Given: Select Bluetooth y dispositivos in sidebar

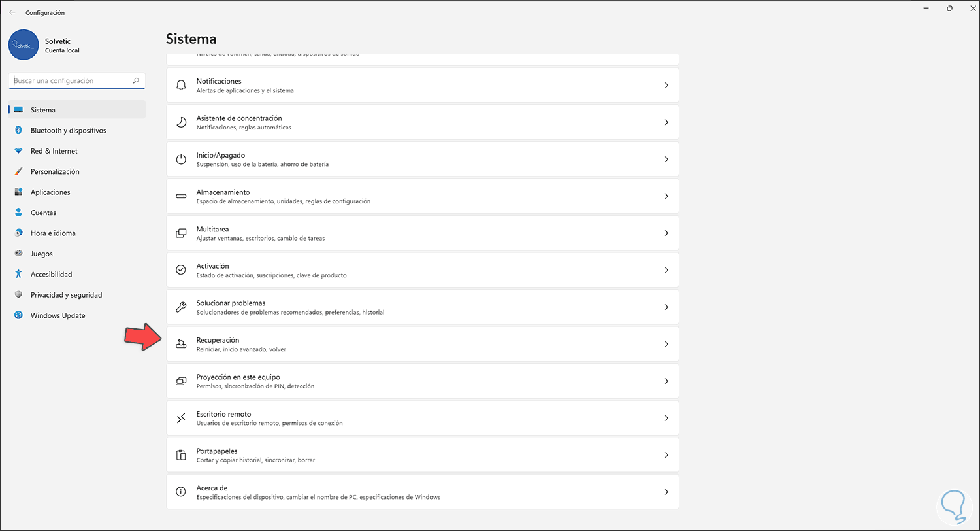Looking at the screenshot, I should (68, 131).
